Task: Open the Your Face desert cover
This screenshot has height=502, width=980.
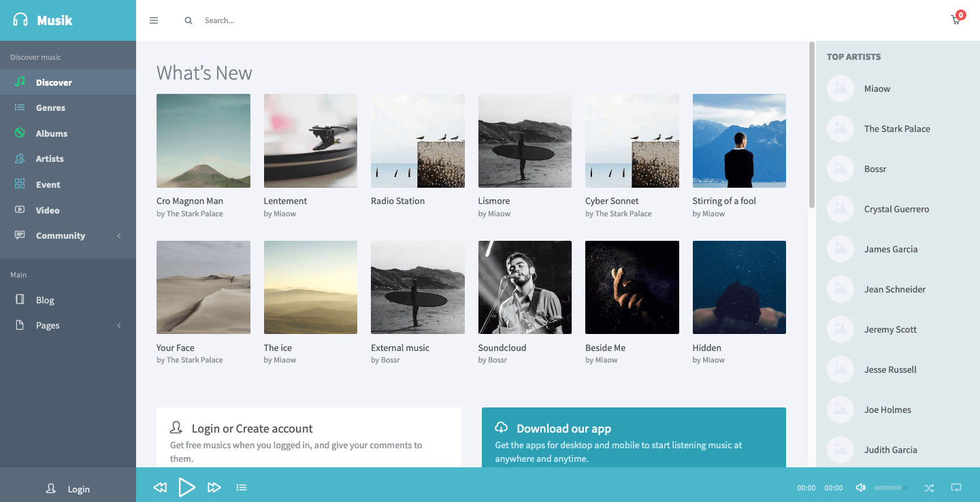Action: point(203,287)
